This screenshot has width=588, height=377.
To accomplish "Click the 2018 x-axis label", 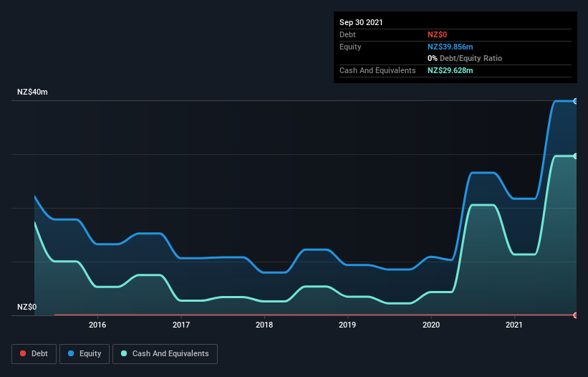I will click(264, 325).
